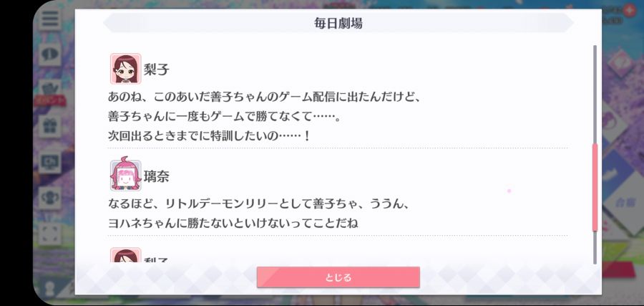Close the dialog with the とじる button
Image resolution: width=644 pixels, height=306 pixels.
(338, 277)
